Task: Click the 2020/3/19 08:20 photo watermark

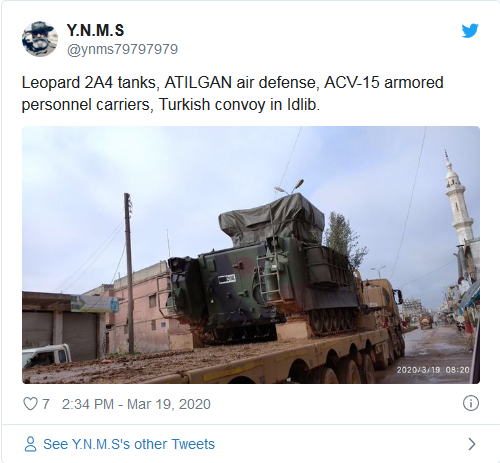Action: [x=433, y=370]
